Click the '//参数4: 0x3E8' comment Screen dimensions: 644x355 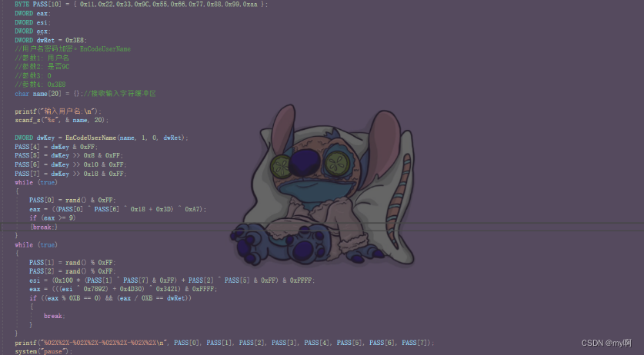(x=40, y=85)
